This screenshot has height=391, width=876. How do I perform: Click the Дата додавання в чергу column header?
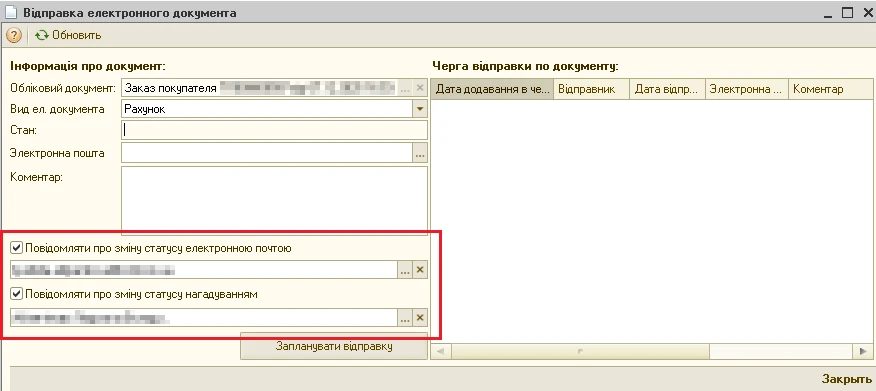[492, 89]
